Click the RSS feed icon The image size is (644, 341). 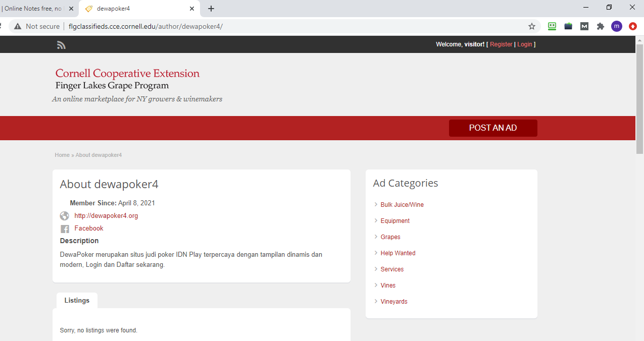click(x=61, y=45)
